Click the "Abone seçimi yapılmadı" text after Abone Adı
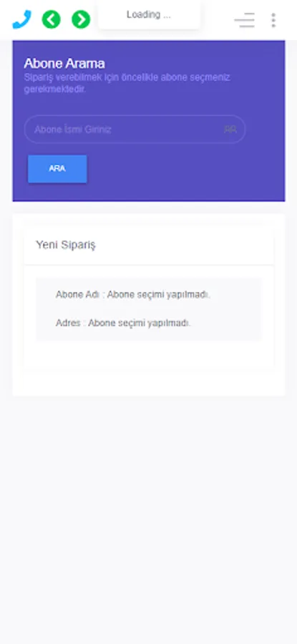 (159, 295)
